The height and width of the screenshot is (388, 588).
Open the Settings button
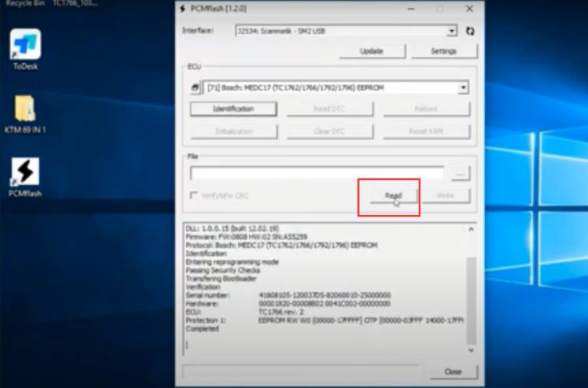pyautogui.click(x=444, y=51)
